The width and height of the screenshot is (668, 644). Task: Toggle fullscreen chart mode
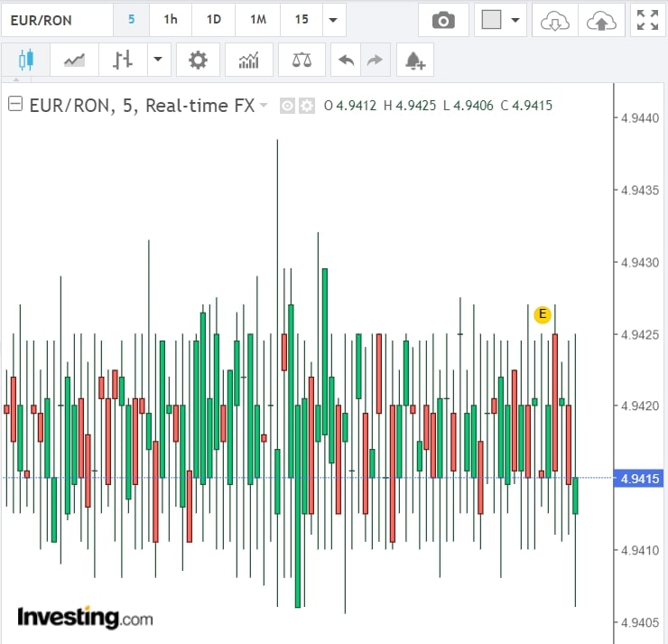[647, 20]
